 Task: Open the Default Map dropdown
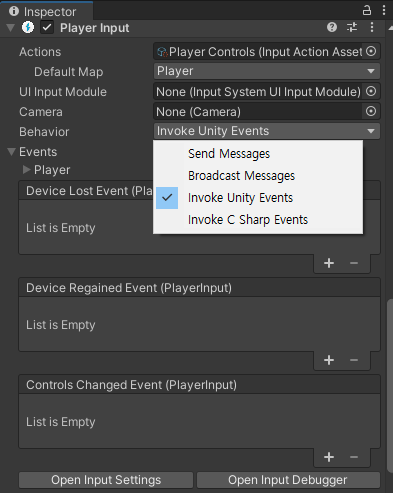[267, 71]
